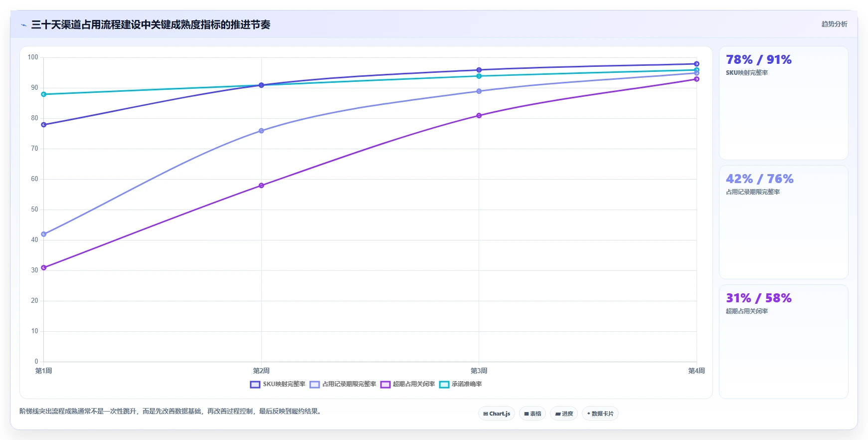Toggle 超期占用关闭率 legend series

408,384
